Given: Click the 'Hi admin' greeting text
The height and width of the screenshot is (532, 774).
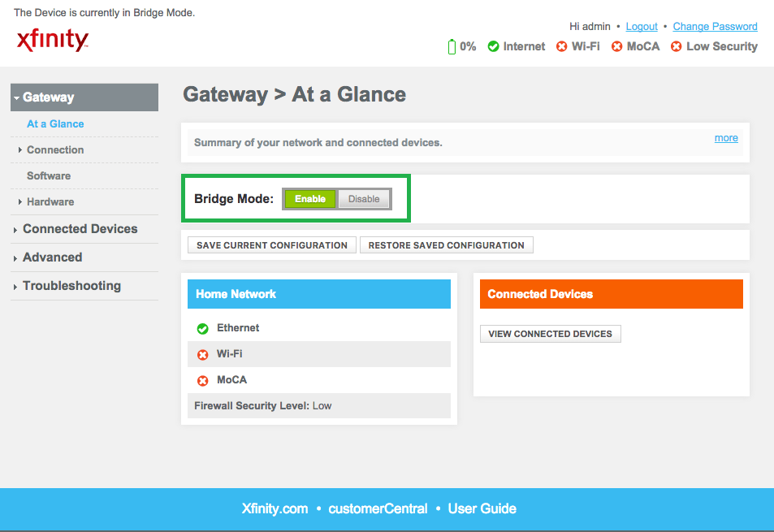Looking at the screenshot, I should click(x=590, y=27).
